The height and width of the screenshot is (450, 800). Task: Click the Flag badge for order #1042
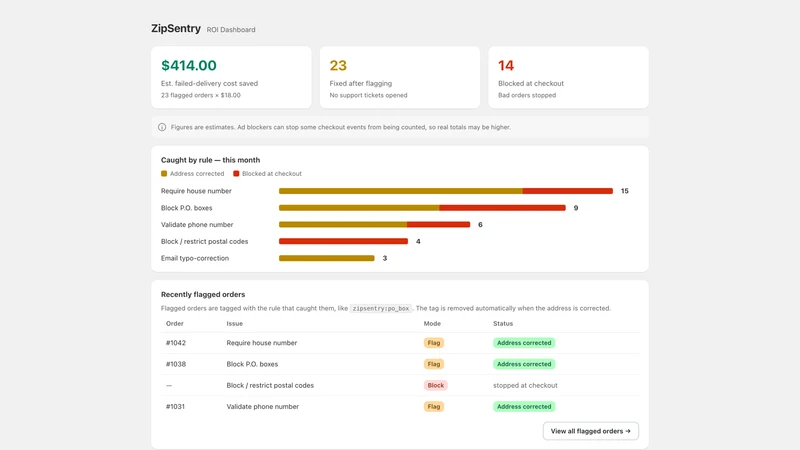[434, 343]
